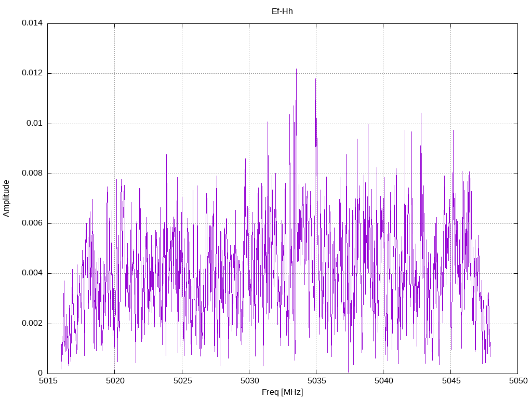
Task: Click the 0.008 y-axis tick value
Action: point(32,174)
